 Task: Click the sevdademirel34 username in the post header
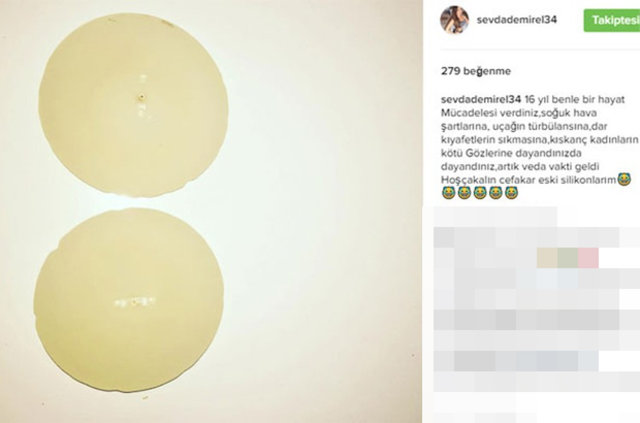coord(517,20)
